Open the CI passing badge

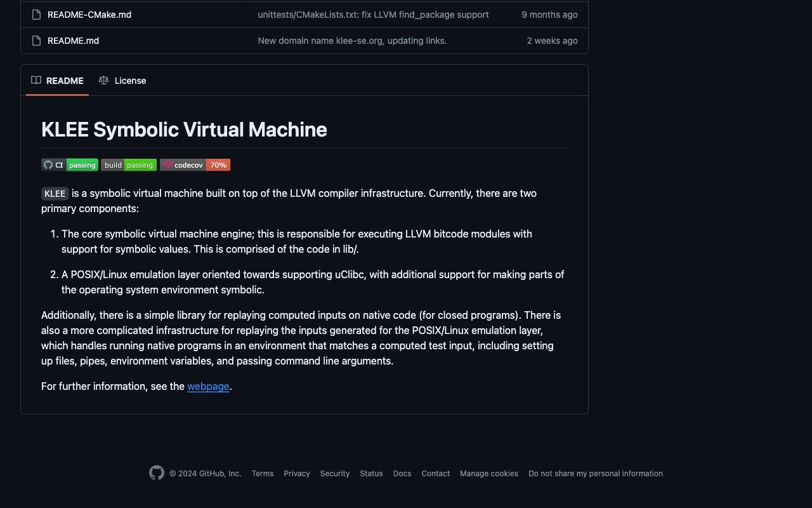click(x=70, y=165)
